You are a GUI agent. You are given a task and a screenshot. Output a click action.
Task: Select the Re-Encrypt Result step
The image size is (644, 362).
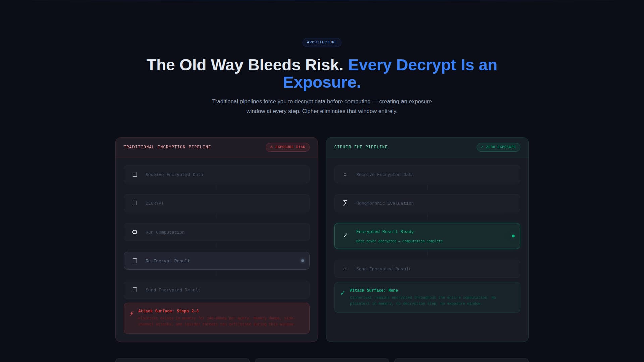pos(216,261)
